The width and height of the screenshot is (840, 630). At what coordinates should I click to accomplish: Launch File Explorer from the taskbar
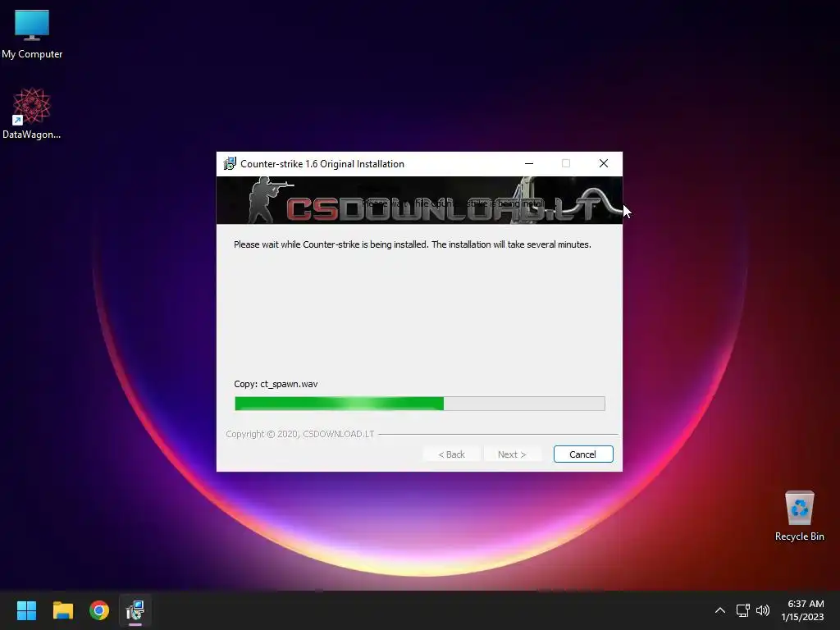62,610
